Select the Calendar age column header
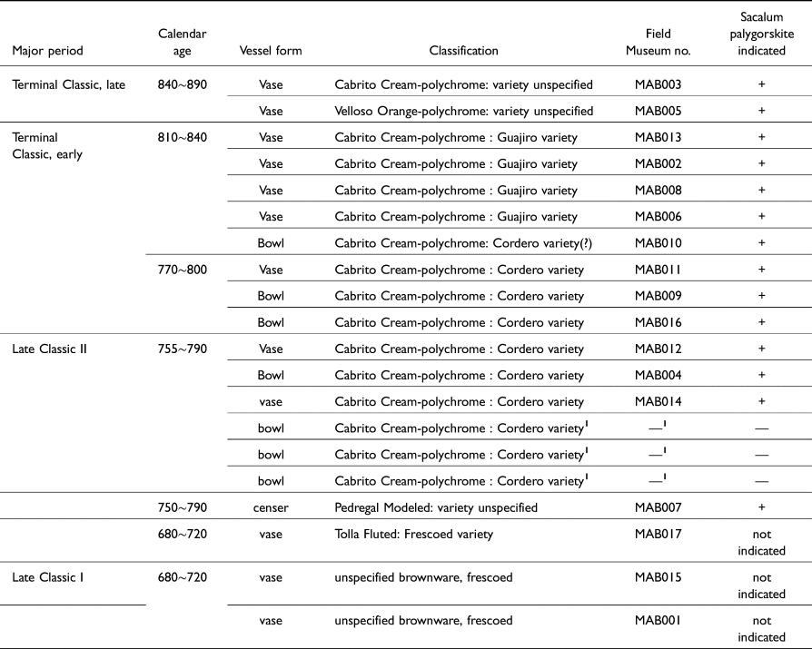This screenshot has height=649, width=812. (x=182, y=43)
